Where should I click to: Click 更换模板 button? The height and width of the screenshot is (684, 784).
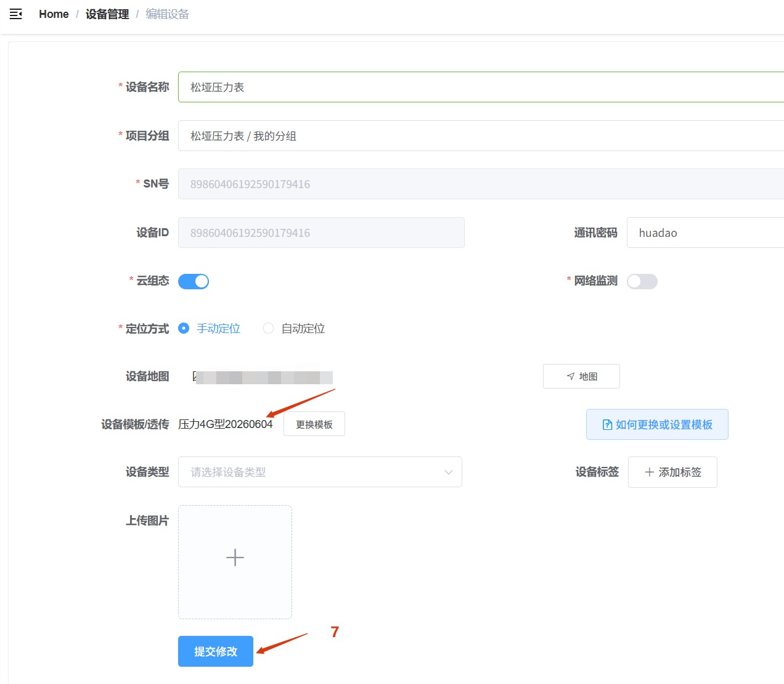[314, 424]
